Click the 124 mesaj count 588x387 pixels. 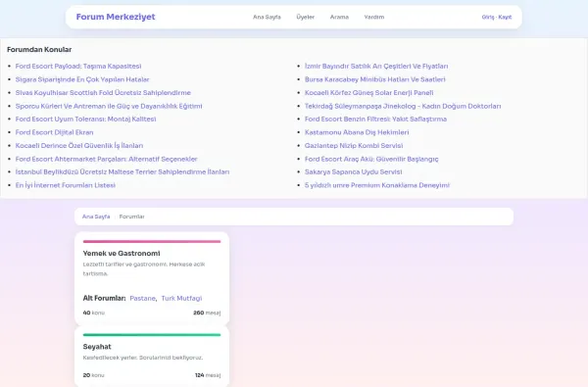pos(208,375)
